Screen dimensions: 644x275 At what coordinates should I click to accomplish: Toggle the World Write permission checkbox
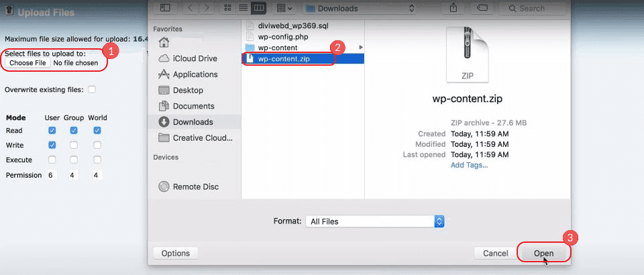coord(97,145)
